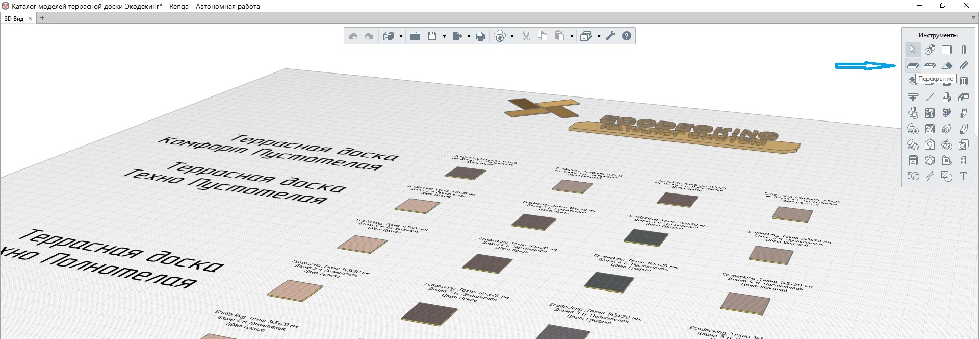This screenshot has width=980, height=339.
Task: Select the Isolated foundation tool
Action: 947,97
